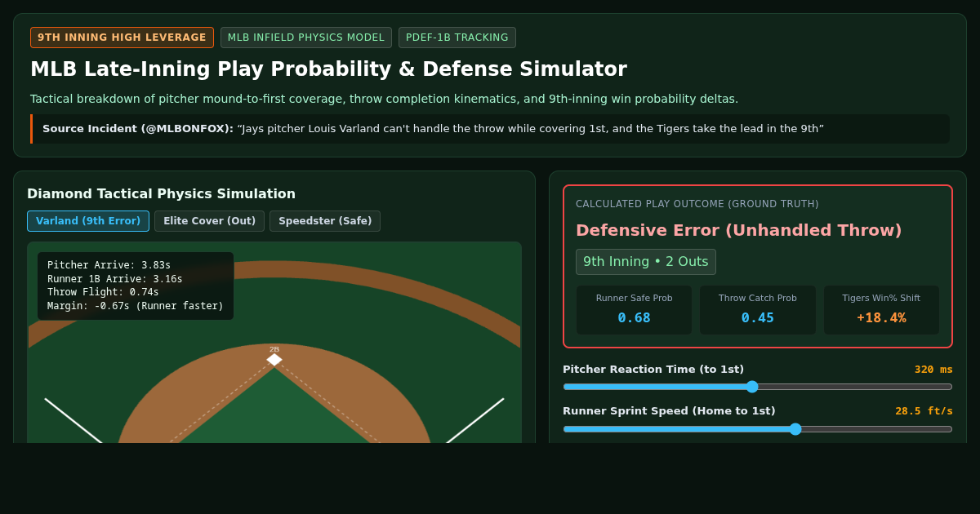
Task: Click Runner Sprint Speed (Home to 1st) label
Action: click(x=669, y=411)
